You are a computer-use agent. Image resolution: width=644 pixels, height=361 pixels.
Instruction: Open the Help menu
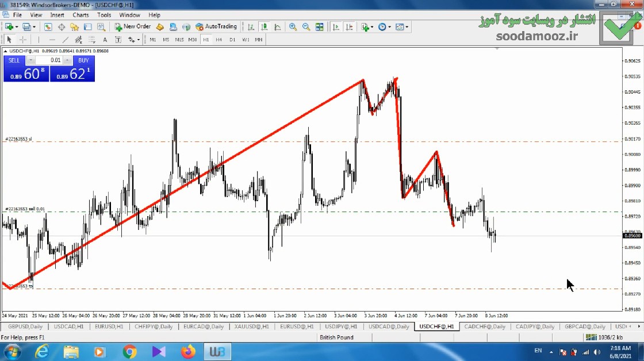155,15
